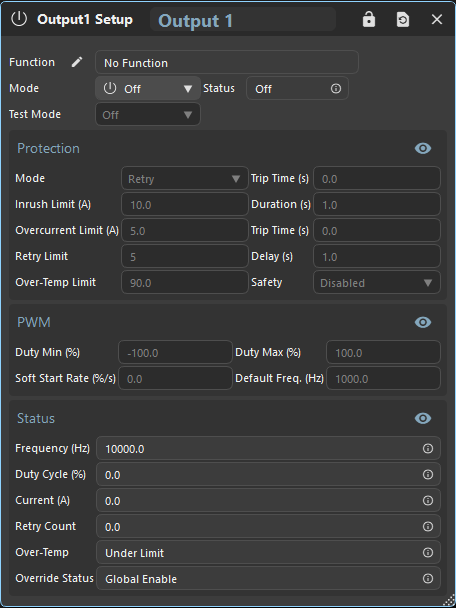Click the No Function field

(x=227, y=62)
